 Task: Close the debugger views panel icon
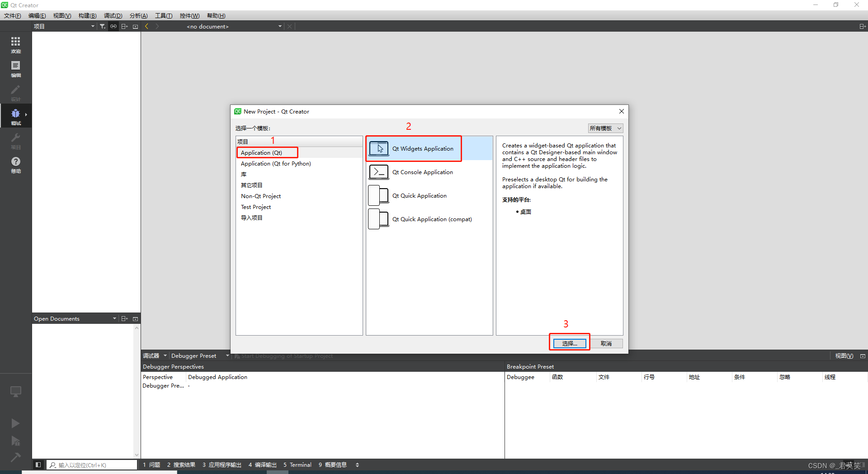coord(863,356)
